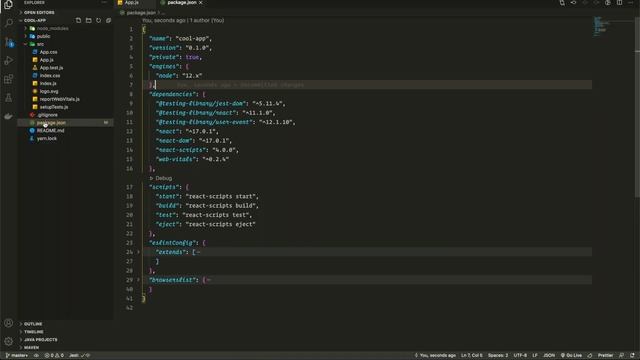
Task: Click the Go Live status bar button
Action: pos(571,356)
